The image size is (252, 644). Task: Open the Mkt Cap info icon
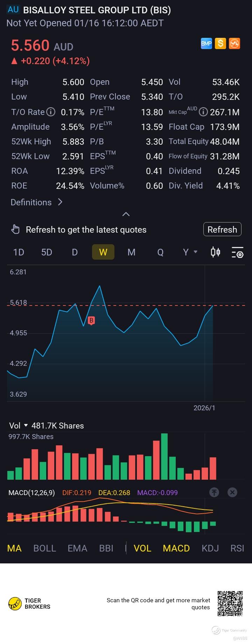[203, 112]
